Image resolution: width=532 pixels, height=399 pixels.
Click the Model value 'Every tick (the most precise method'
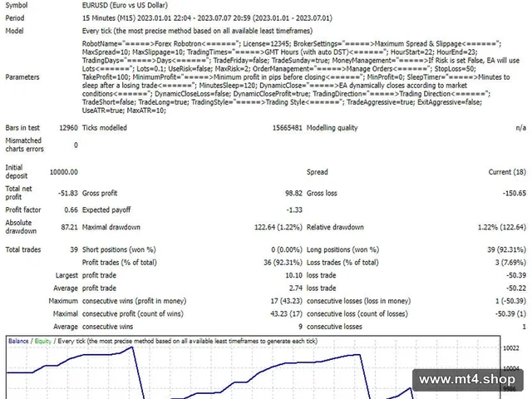[x=197, y=31]
